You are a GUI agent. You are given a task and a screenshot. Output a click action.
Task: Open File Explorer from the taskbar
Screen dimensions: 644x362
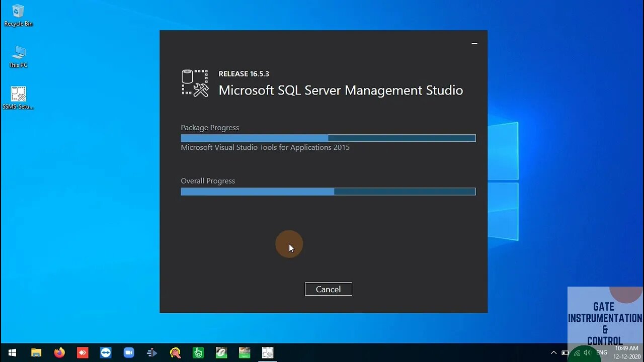tap(36, 352)
